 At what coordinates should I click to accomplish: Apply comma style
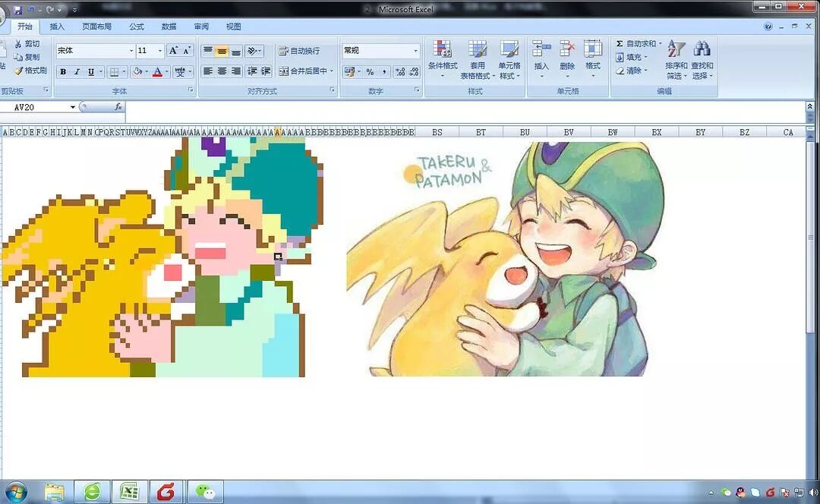pos(384,71)
